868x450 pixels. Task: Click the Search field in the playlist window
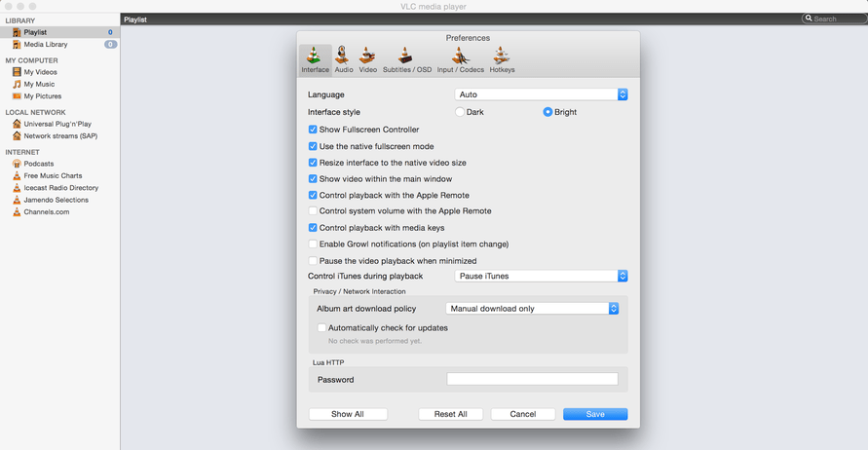[835, 19]
